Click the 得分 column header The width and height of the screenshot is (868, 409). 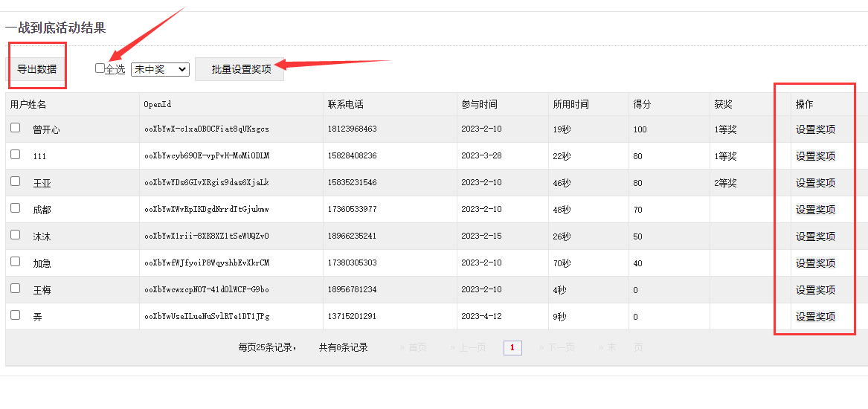(642, 105)
